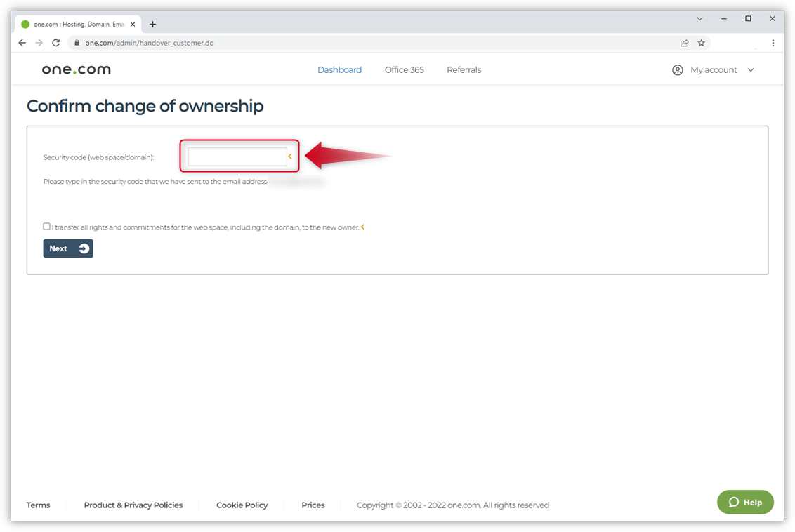Image resolution: width=795 pixels, height=532 pixels.
Task: Open the window dropdown chevron near minimize
Action: click(699, 18)
